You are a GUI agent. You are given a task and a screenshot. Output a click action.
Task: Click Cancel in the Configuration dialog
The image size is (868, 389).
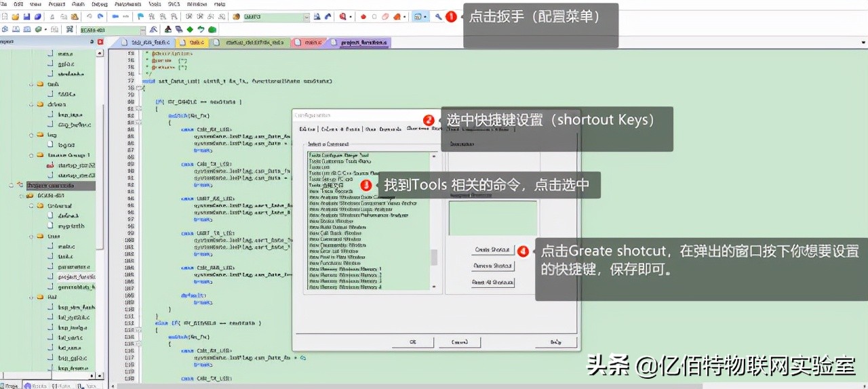click(x=460, y=342)
